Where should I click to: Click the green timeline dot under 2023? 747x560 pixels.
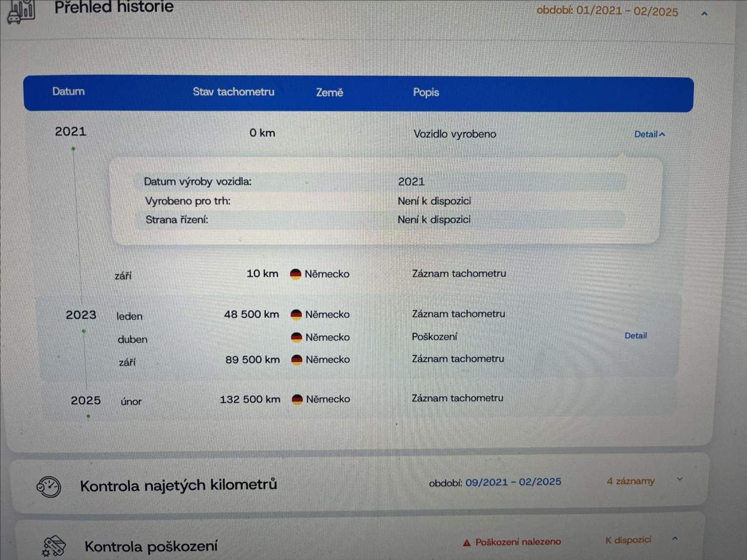pos(84,331)
